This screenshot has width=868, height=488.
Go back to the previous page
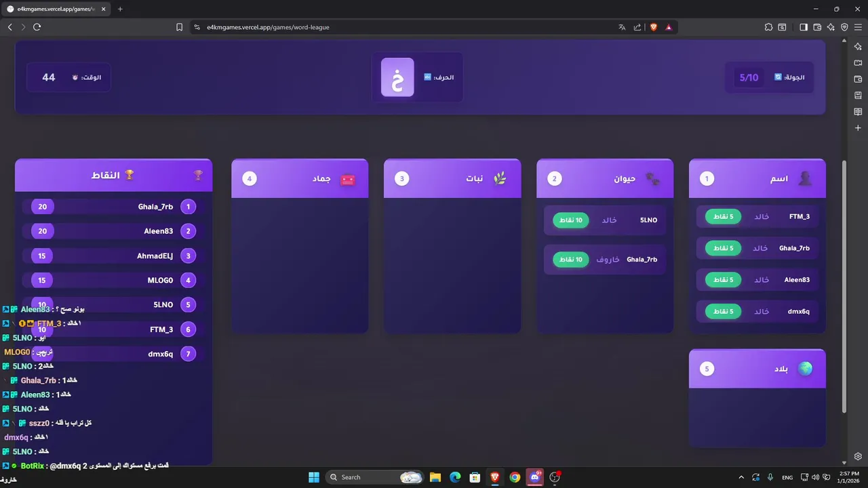point(9,27)
